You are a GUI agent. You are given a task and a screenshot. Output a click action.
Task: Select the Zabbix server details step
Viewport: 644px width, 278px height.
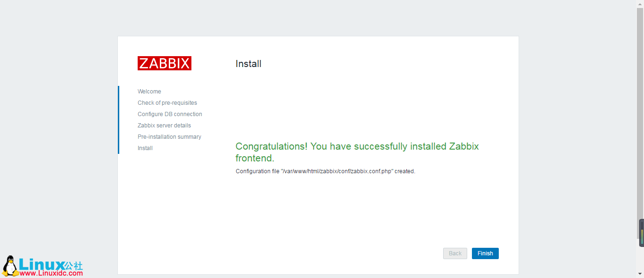[164, 125]
